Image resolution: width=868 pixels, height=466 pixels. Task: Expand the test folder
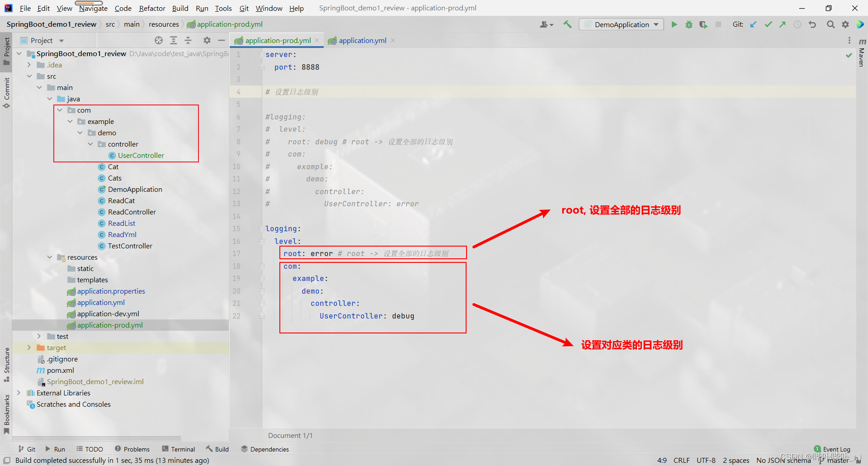click(x=39, y=337)
